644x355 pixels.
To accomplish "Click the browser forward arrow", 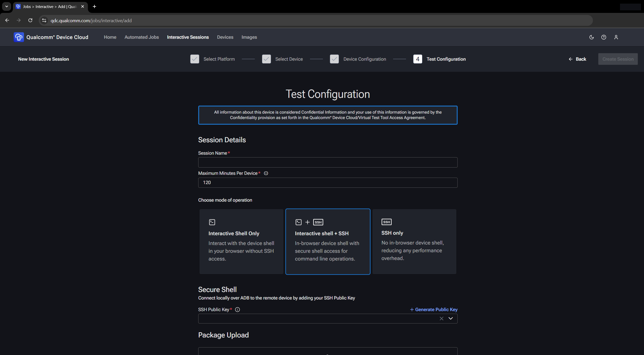I will [x=19, y=20].
